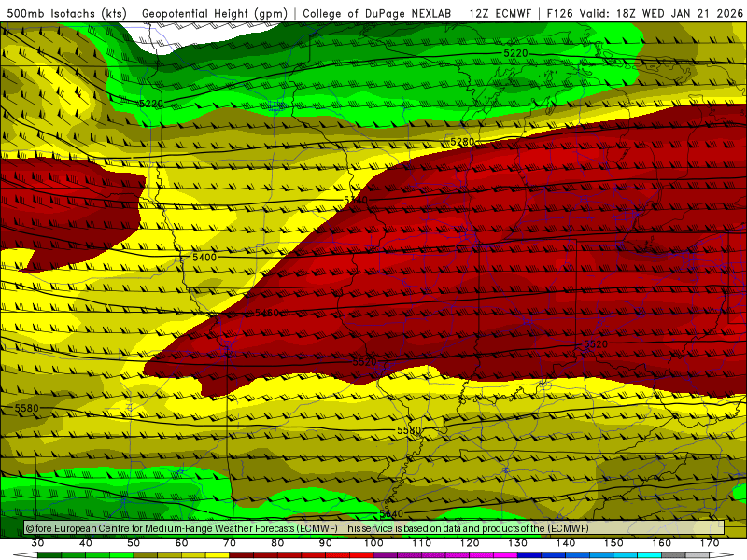This screenshot has height=560, width=747.
Task: Click the 170 kts color scale label
Action: click(710, 543)
